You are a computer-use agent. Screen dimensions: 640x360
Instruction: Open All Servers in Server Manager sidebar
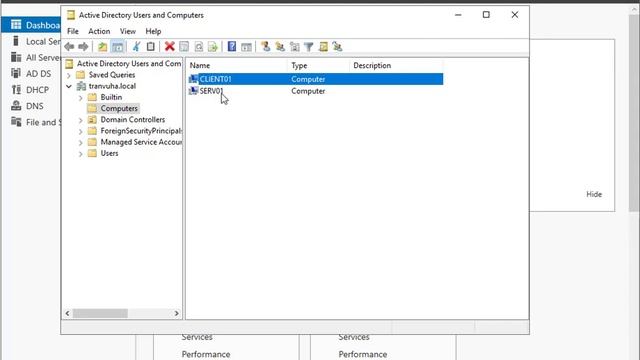[x=43, y=58]
